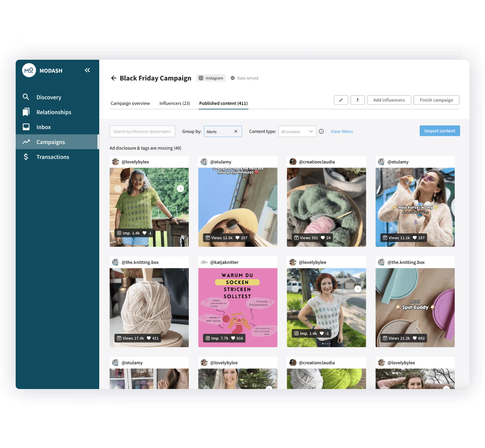Click the Modash logo
The width and height of the screenshot is (485, 448).
[x=29, y=71]
